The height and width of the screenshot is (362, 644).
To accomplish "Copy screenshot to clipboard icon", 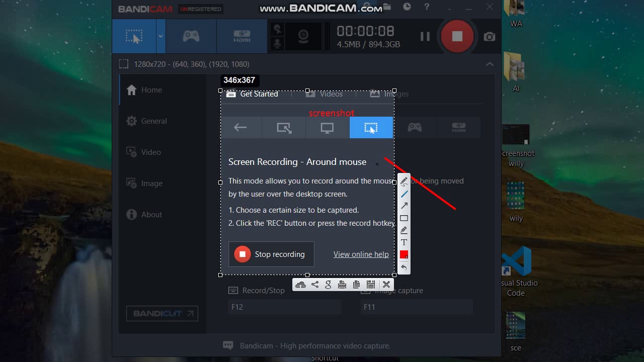I will point(357,285).
